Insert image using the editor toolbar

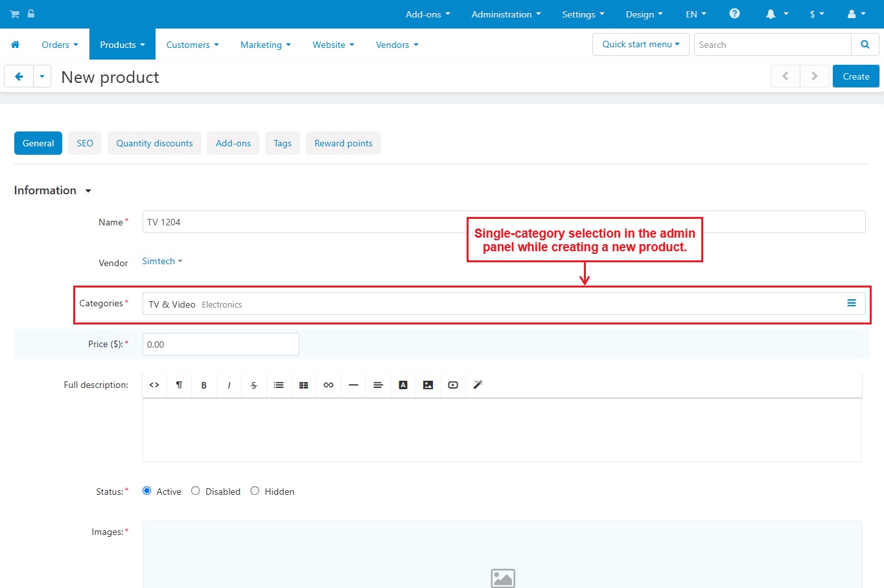428,385
